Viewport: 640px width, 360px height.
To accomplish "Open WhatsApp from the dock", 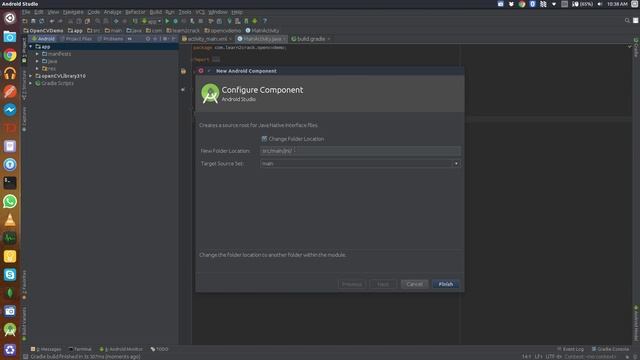I will (x=10, y=202).
